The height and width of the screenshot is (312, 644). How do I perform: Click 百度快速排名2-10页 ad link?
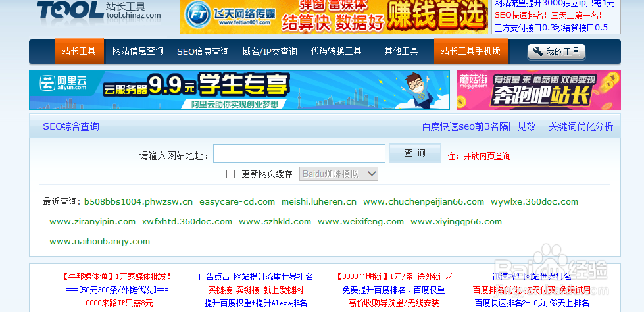pos(532,303)
